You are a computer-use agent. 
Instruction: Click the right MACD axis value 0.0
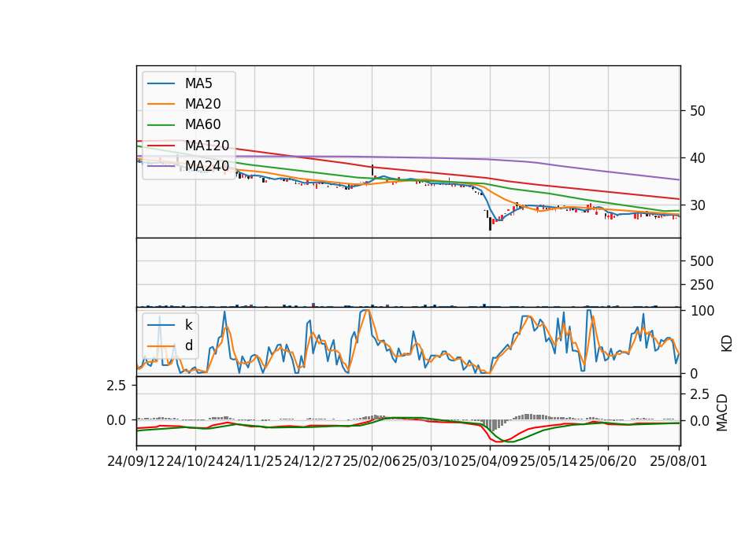(x=699, y=420)
